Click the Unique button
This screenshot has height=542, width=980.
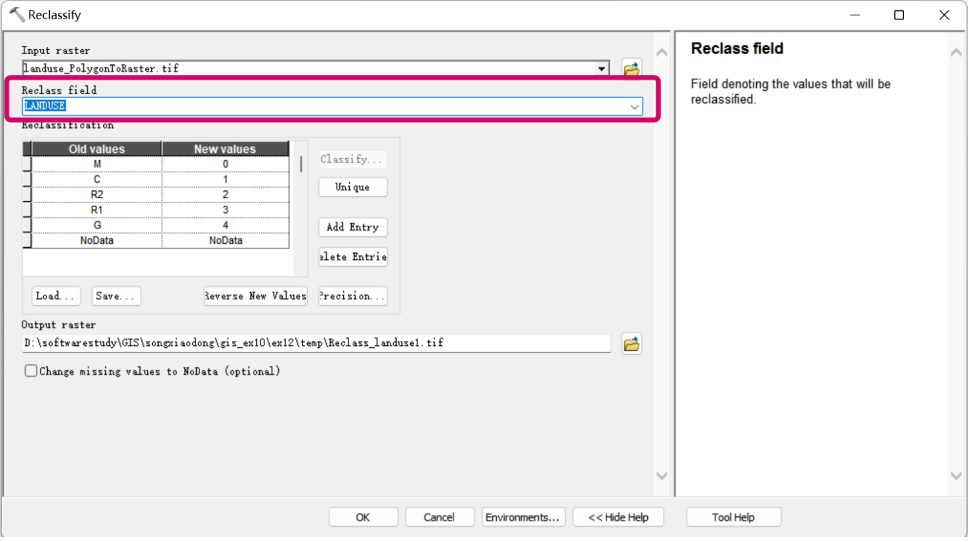(x=352, y=187)
